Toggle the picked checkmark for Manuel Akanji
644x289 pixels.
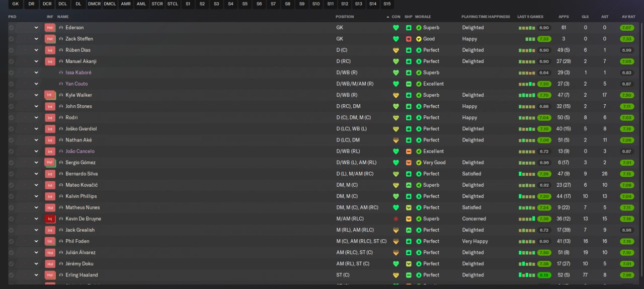click(x=11, y=61)
